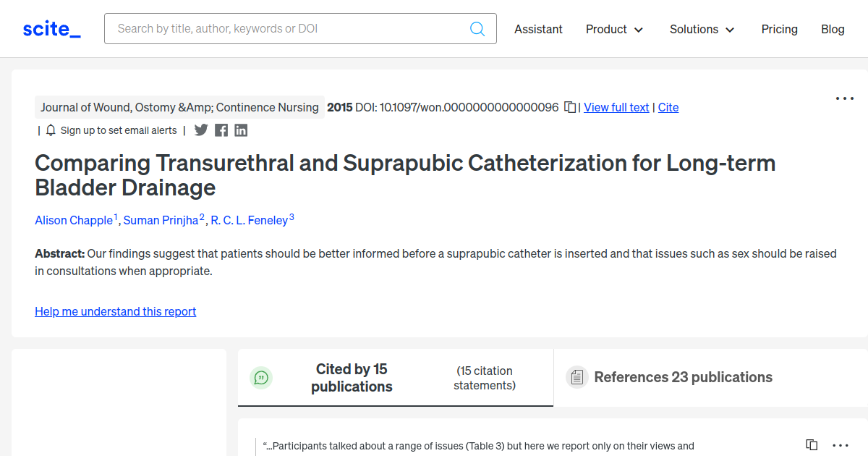
Task: Click inside the search input field
Action: point(289,28)
